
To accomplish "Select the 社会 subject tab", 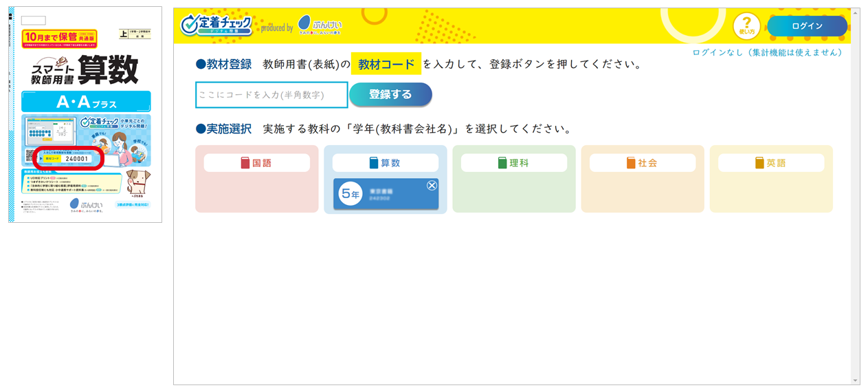I will pos(642,163).
